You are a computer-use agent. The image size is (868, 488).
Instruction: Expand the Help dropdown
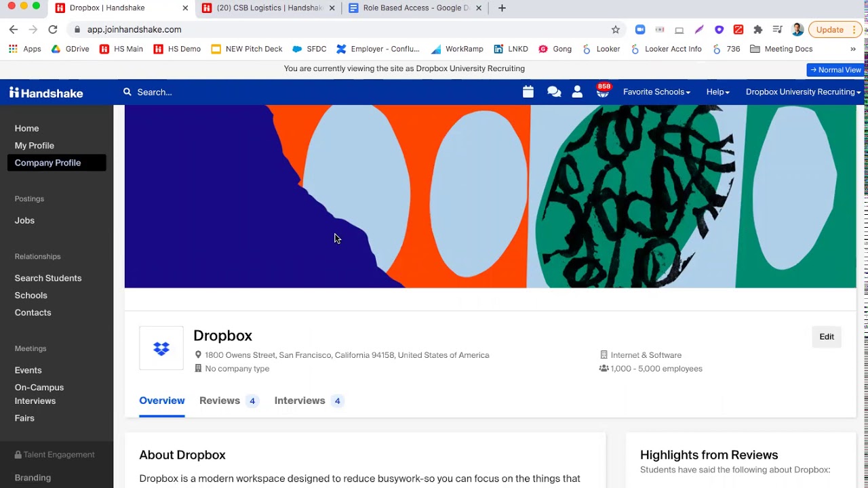pos(718,92)
